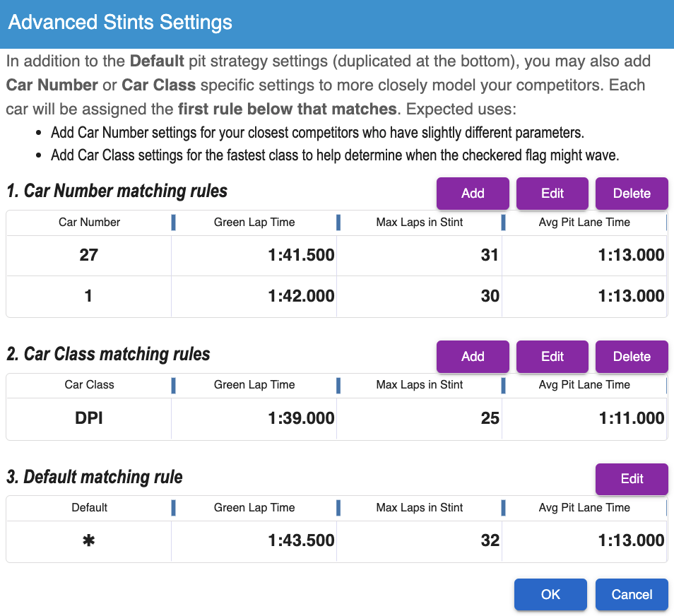
Task: Click Avg Pit Lane Time header in Car Number table
Action: click(584, 223)
